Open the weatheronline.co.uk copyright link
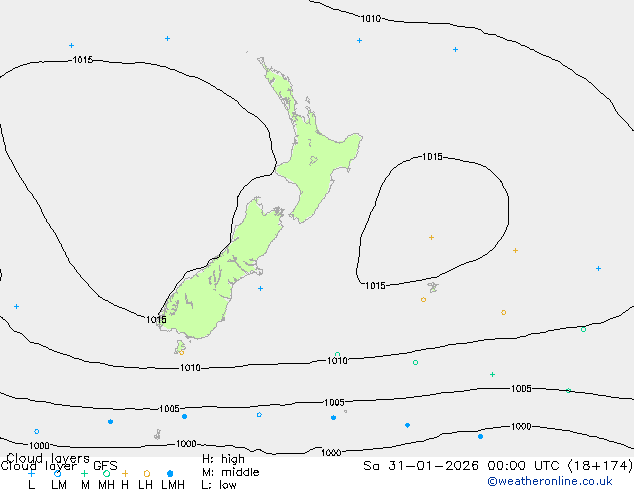 pyautogui.click(x=550, y=481)
